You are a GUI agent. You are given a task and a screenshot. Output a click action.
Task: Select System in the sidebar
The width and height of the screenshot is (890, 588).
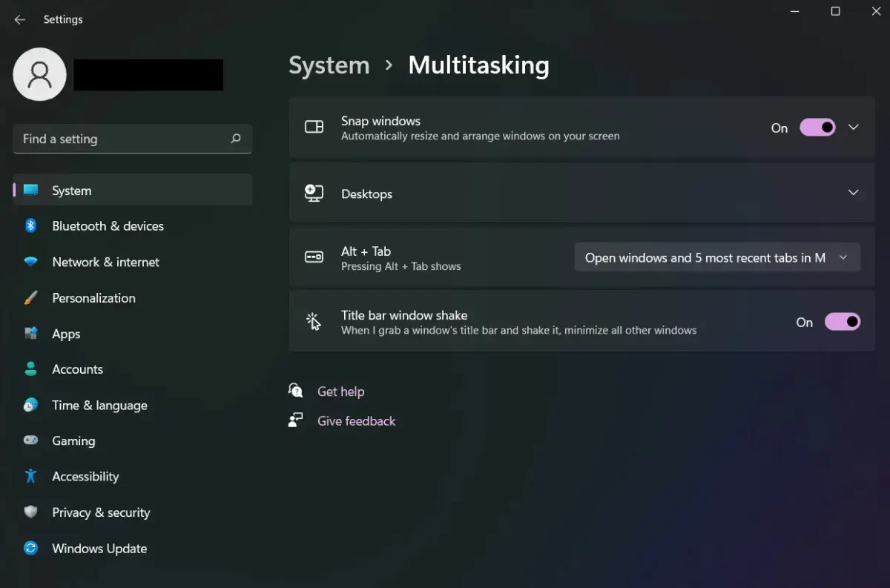pos(71,190)
